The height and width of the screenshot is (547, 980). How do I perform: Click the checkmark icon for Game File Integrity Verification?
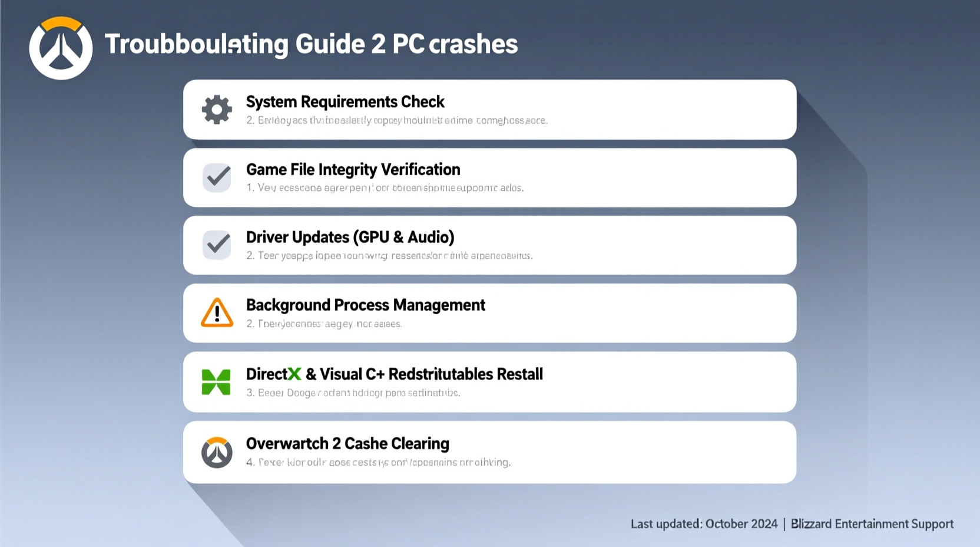(x=216, y=177)
